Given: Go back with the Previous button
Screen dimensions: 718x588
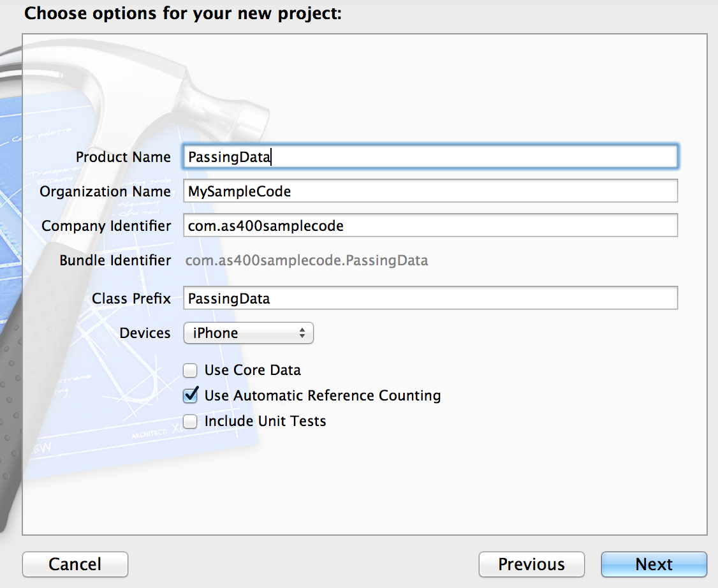Looking at the screenshot, I should (x=532, y=564).
